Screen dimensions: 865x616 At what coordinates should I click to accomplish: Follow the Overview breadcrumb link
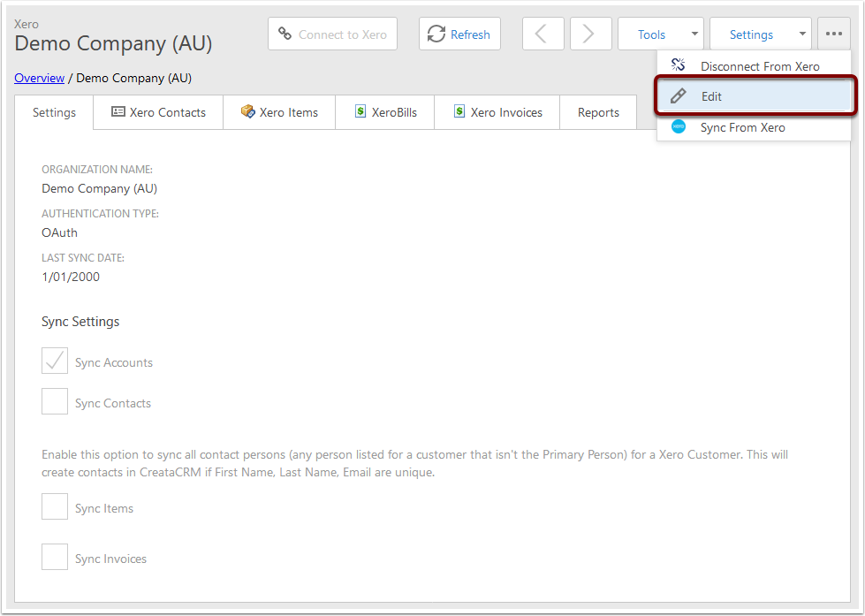tap(39, 78)
